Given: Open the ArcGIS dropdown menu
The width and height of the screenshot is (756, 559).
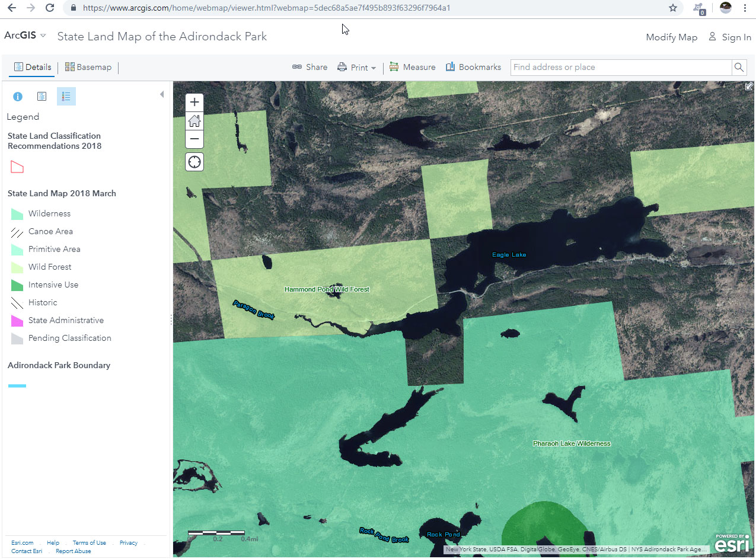Looking at the screenshot, I should (25, 36).
